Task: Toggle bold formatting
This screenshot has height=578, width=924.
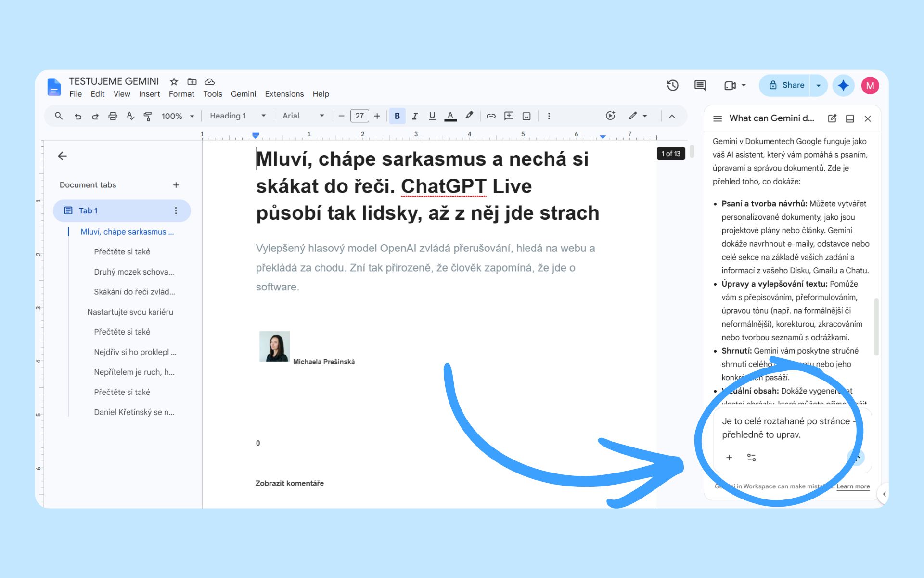Action: click(397, 116)
